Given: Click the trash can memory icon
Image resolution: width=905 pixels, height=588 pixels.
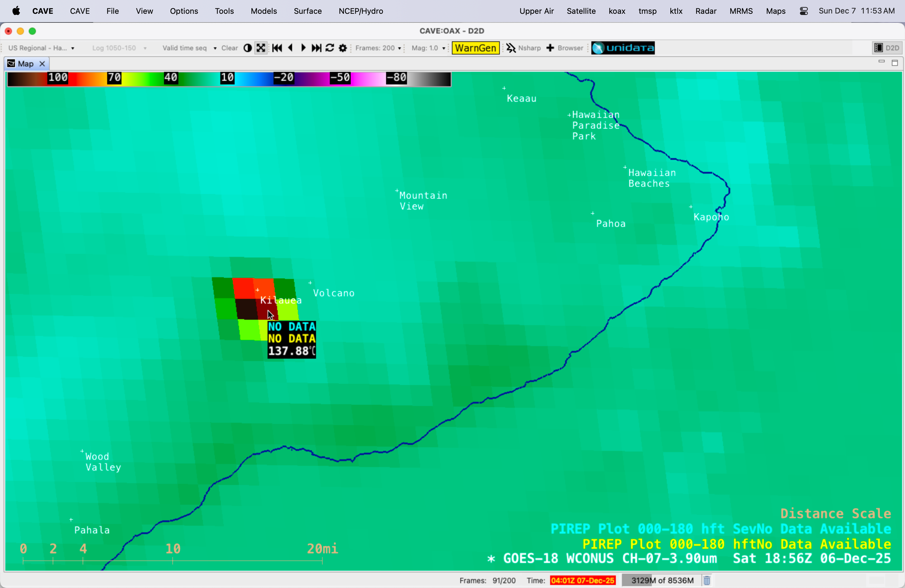Looking at the screenshot, I should tap(707, 581).
